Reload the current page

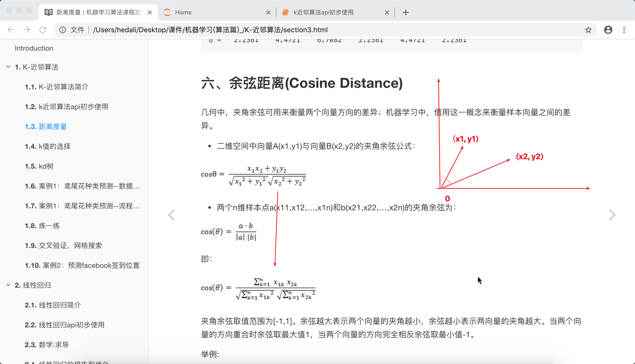point(43,30)
